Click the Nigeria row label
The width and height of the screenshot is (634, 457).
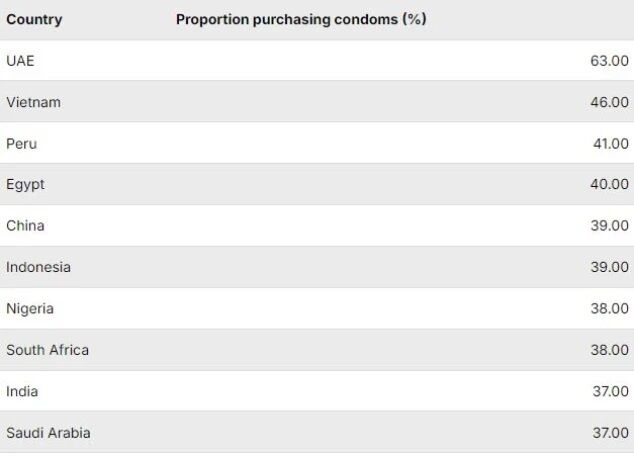pos(30,308)
